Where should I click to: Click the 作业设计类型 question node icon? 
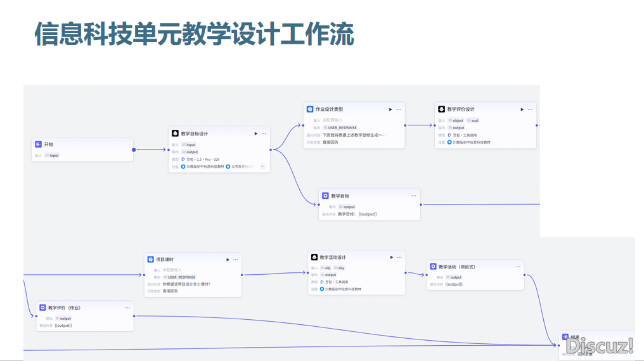point(310,110)
